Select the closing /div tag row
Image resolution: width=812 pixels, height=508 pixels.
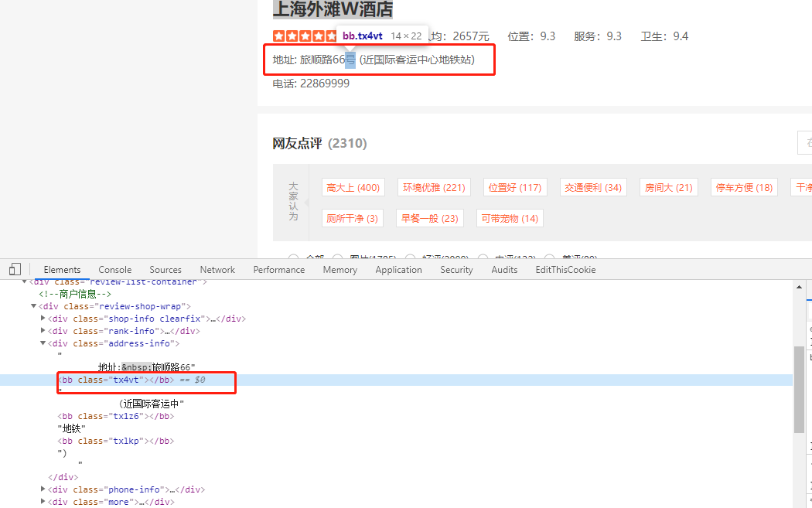[63, 477]
